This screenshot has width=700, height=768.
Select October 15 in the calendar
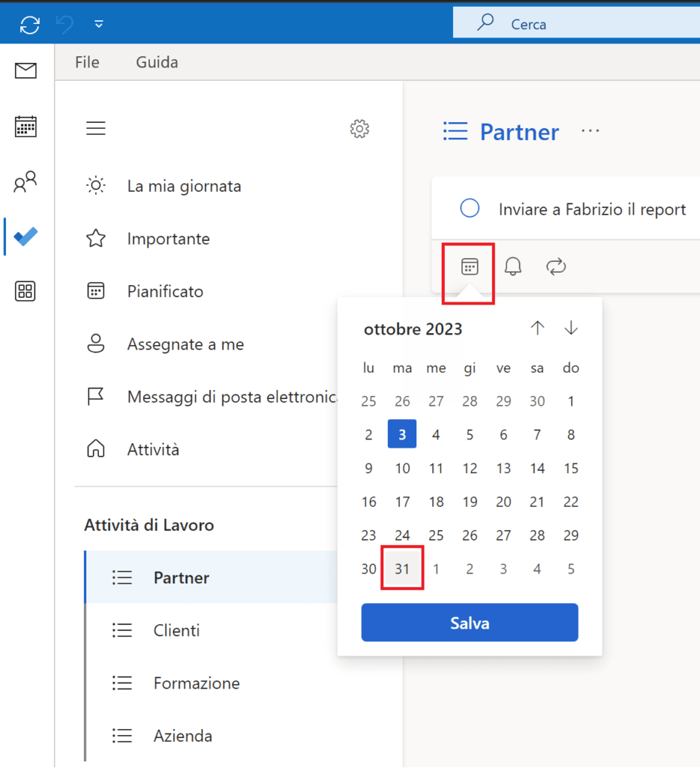point(571,468)
